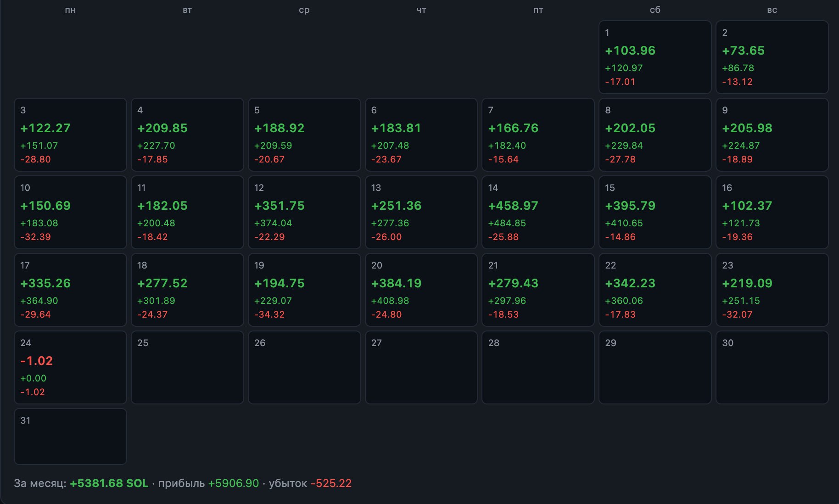This screenshot has width=839, height=504.
Task: Click the empty day 28 cell
Action: click(x=538, y=367)
